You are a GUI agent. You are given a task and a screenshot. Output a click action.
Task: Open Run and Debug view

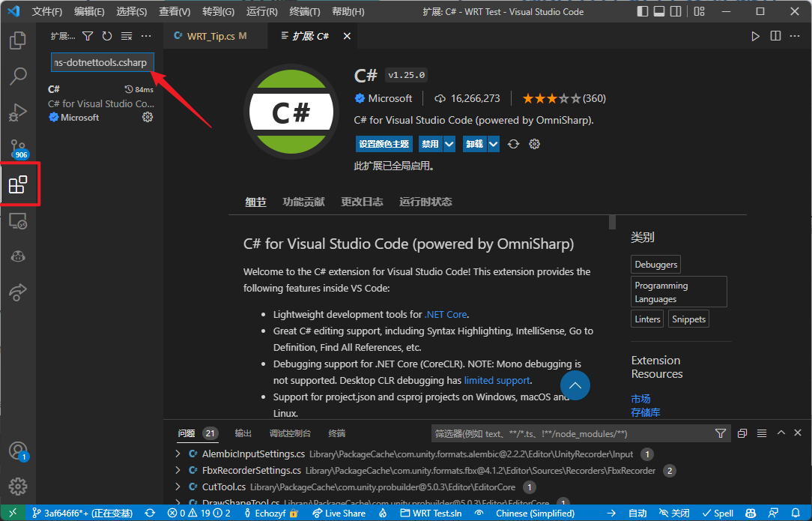[x=18, y=112]
